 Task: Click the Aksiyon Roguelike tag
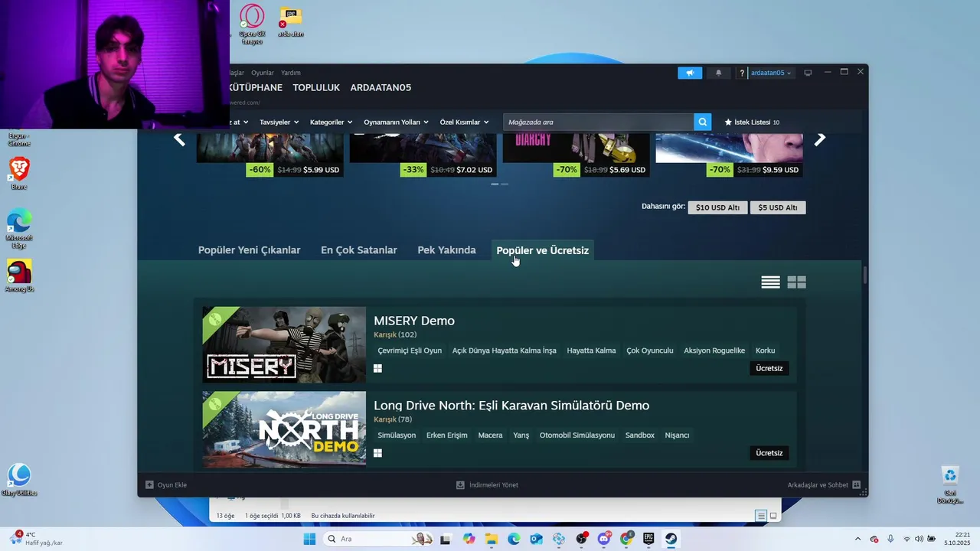point(714,350)
